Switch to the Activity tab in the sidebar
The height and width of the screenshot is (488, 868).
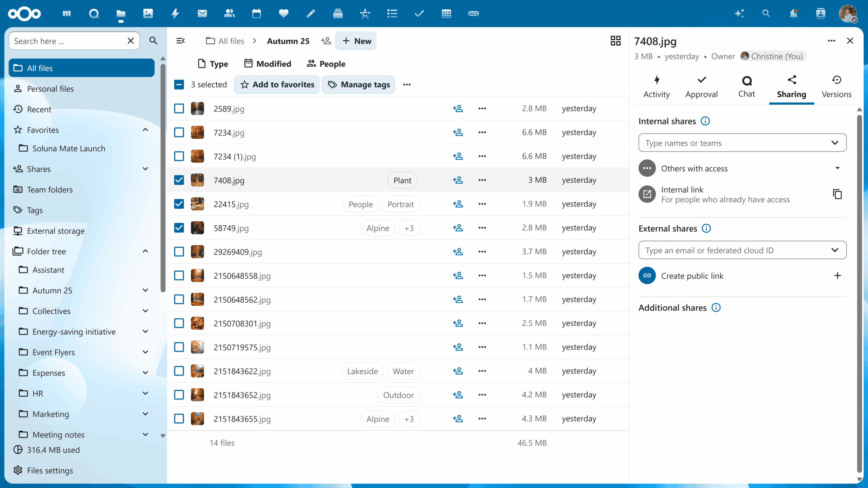pyautogui.click(x=656, y=87)
